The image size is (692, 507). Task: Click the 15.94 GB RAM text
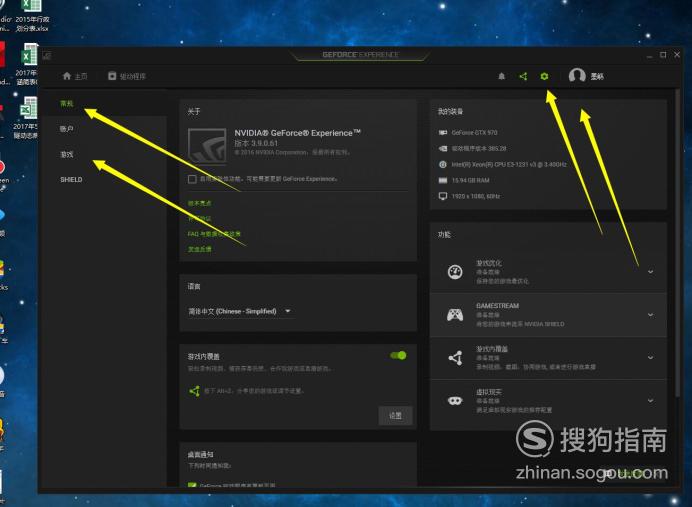tap(470, 180)
